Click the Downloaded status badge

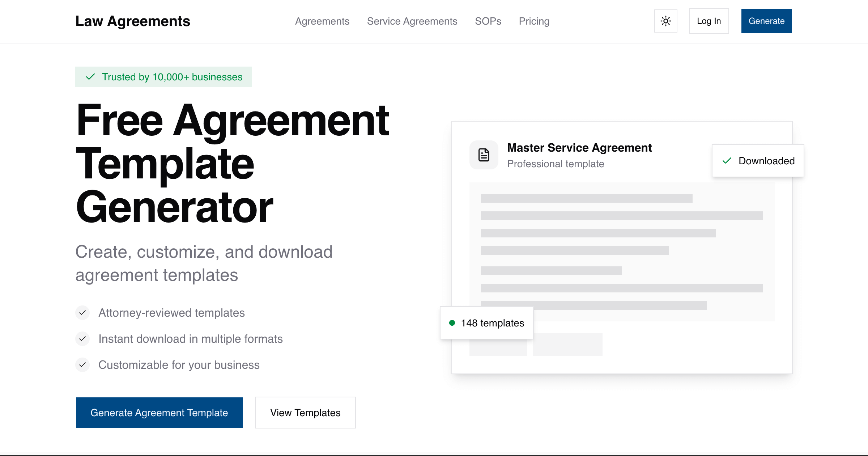pyautogui.click(x=758, y=161)
